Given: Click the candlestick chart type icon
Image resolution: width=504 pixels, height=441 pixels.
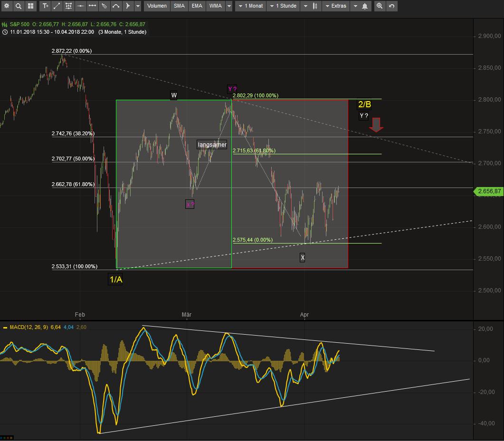Looking at the screenshot, I should 316,6.
